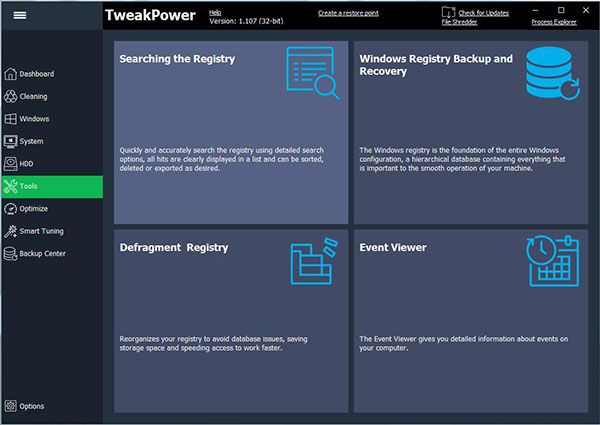Screen dimensions: 600x425
Task: Click the Defragment Registry icon
Action: click(x=310, y=263)
